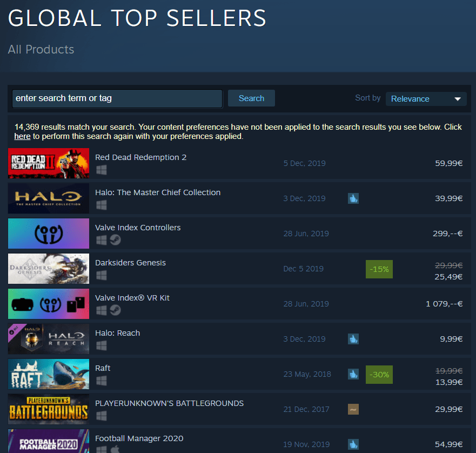Click the Valve Index VR Kit thumbnail
Screen dimensions: 476x453
click(49, 304)
